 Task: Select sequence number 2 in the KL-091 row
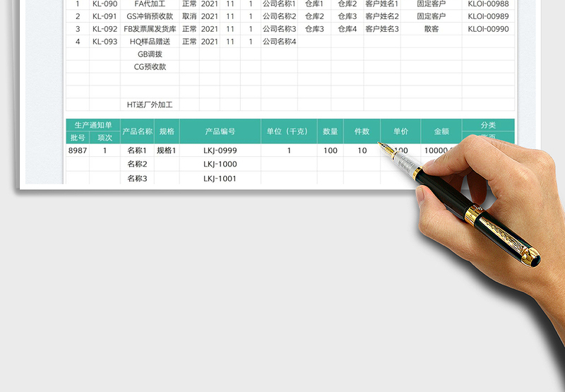point(78,16)
